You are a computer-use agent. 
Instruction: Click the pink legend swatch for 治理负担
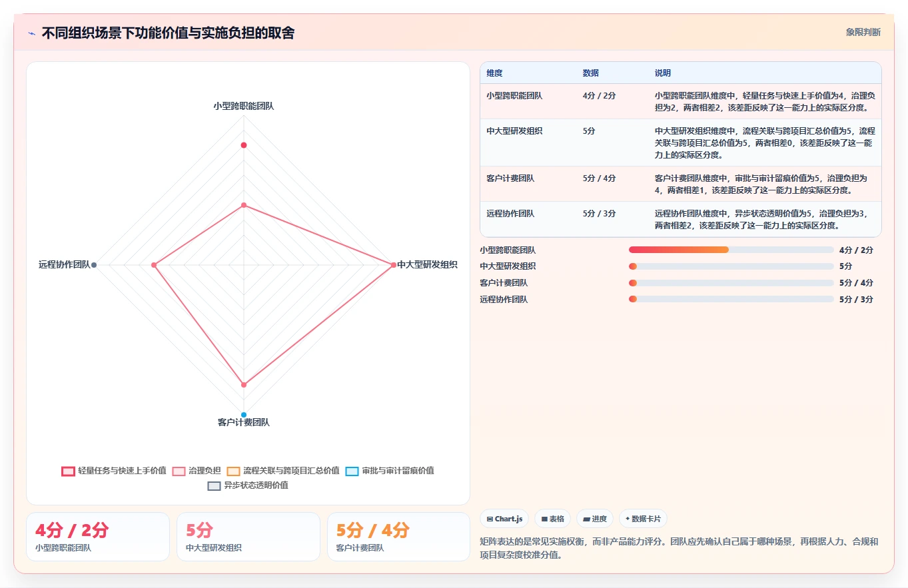179,471
